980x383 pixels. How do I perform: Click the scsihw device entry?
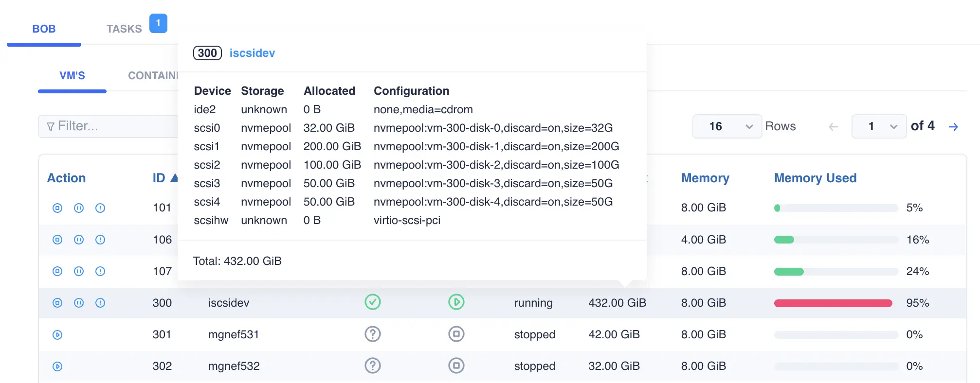tap(211, 220)
